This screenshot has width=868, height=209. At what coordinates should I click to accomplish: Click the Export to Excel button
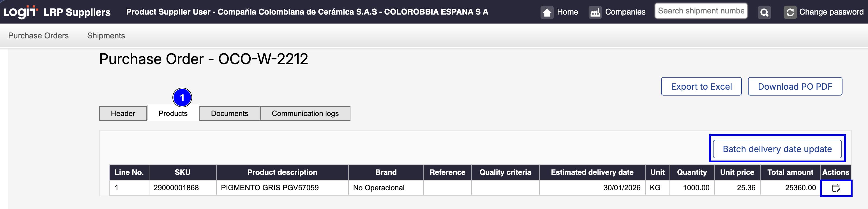[x=701, y=87]
